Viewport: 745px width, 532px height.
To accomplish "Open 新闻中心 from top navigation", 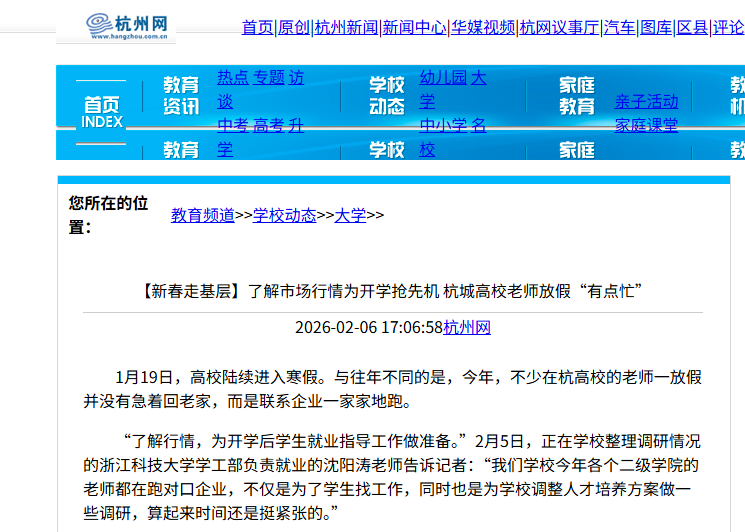I will click(x=414, y=27).
